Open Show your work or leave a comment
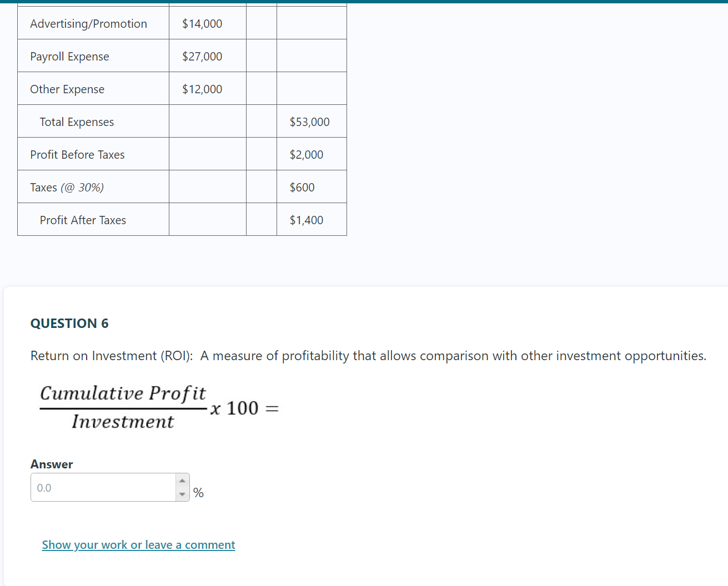The height and width of the screenshot is (586, 728). 138,545
